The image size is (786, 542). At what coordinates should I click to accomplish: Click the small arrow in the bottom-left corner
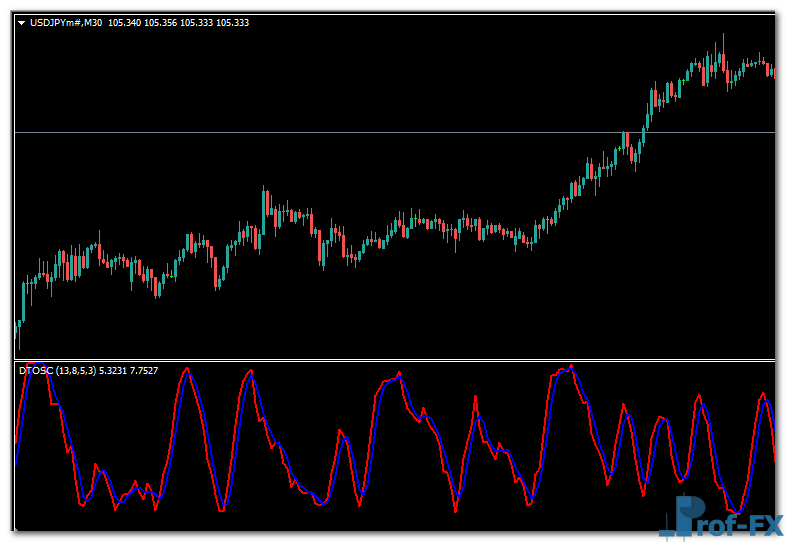(x=16, y=528)
